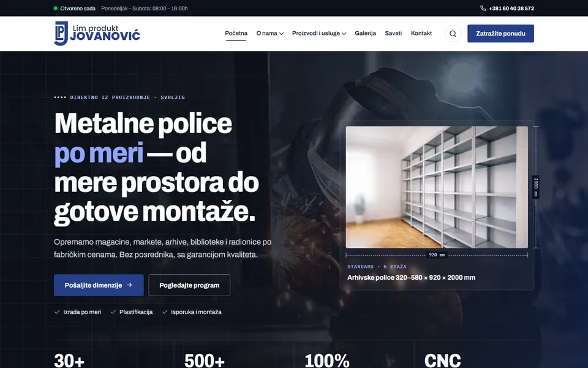
Task: Click the '2000 mm' height dimension label
Action: [x=535, y=187]
